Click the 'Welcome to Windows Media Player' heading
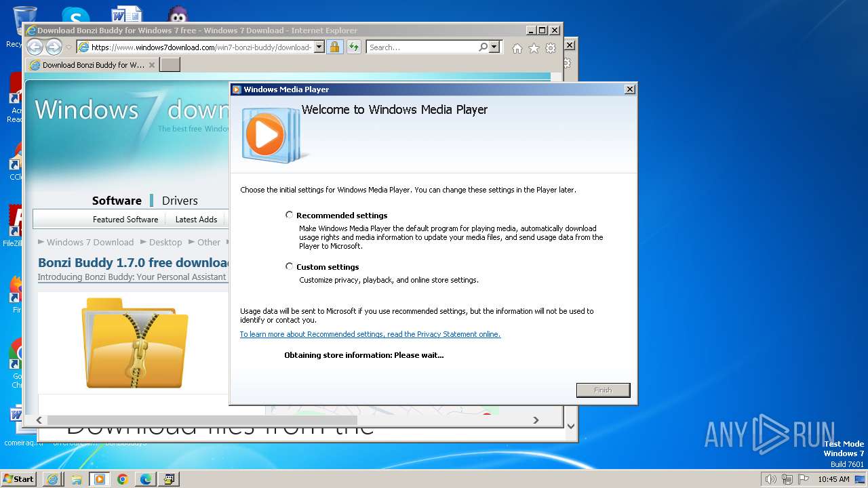This screenshot has height=488, width=868. (395, 110)
